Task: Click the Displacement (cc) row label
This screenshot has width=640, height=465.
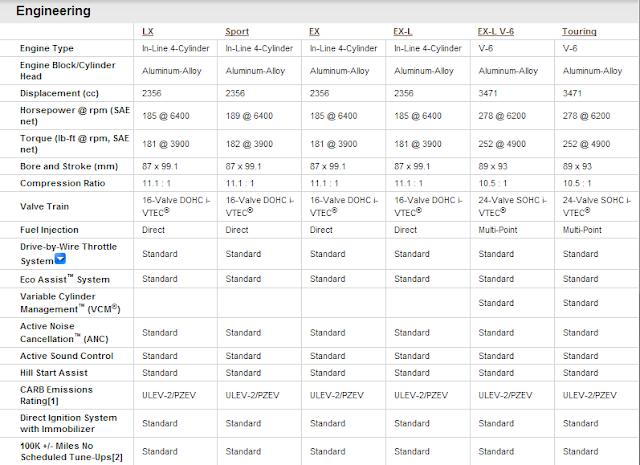Action: (59, 93)
